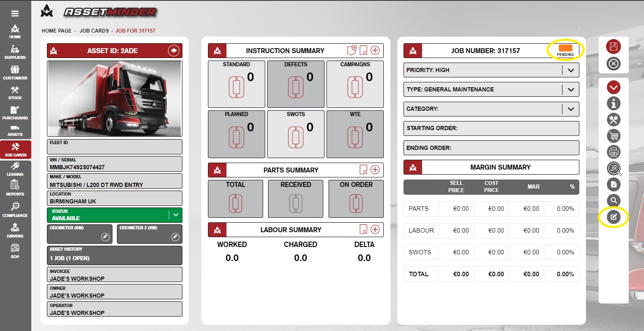Add a new instruction with plus icon
Image resolution: width=644 pixels, height=331 pixels.
pyautogui.click(x=375, y=50)
